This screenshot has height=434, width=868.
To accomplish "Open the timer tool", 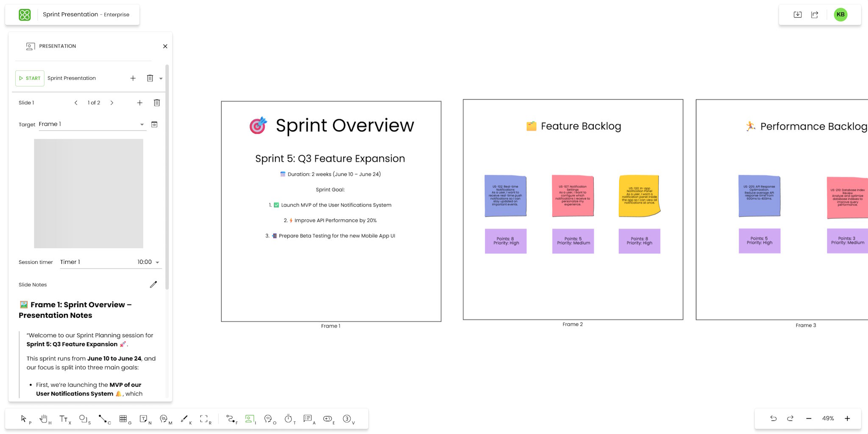I will 288,419.
